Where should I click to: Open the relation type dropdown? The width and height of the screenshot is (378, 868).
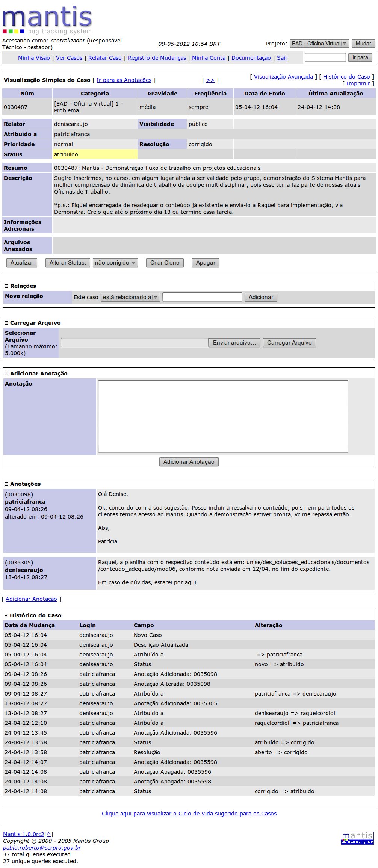(130, 297)
